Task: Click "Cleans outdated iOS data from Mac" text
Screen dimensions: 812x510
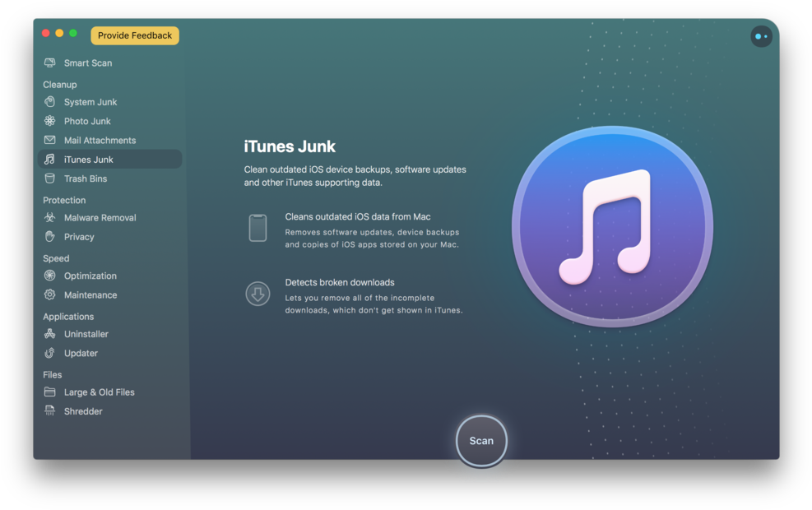Action: [357, 216]
